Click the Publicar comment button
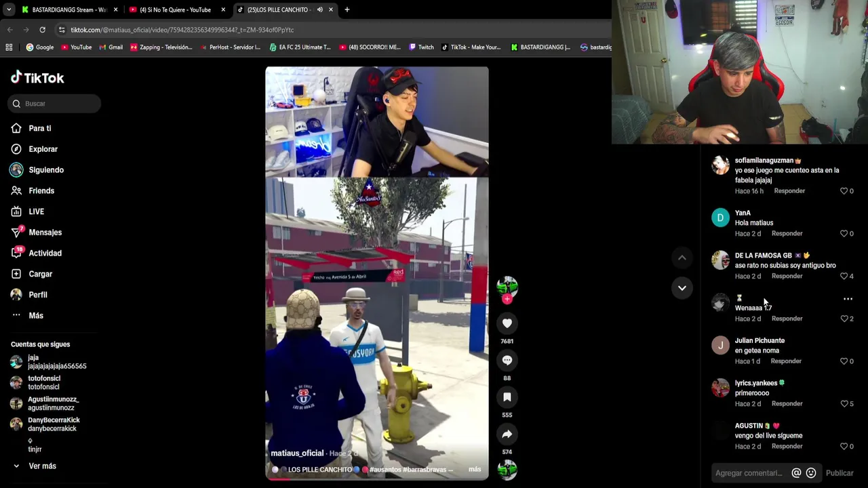The image size is (868, 488). pos(840,473)
